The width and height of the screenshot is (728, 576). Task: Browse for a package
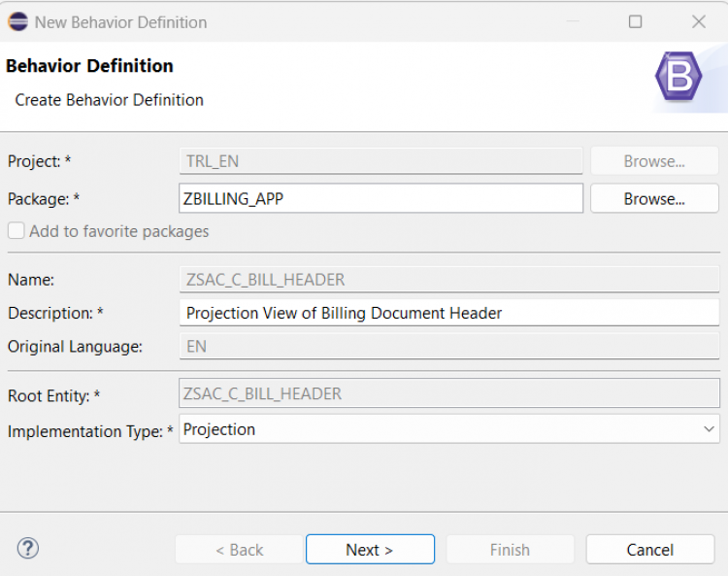pos(654,198)
